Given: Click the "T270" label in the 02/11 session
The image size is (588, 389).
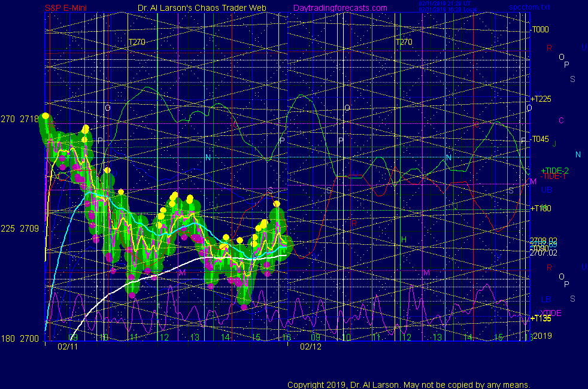Looking at the screenshot, I should tap(137, 42).
